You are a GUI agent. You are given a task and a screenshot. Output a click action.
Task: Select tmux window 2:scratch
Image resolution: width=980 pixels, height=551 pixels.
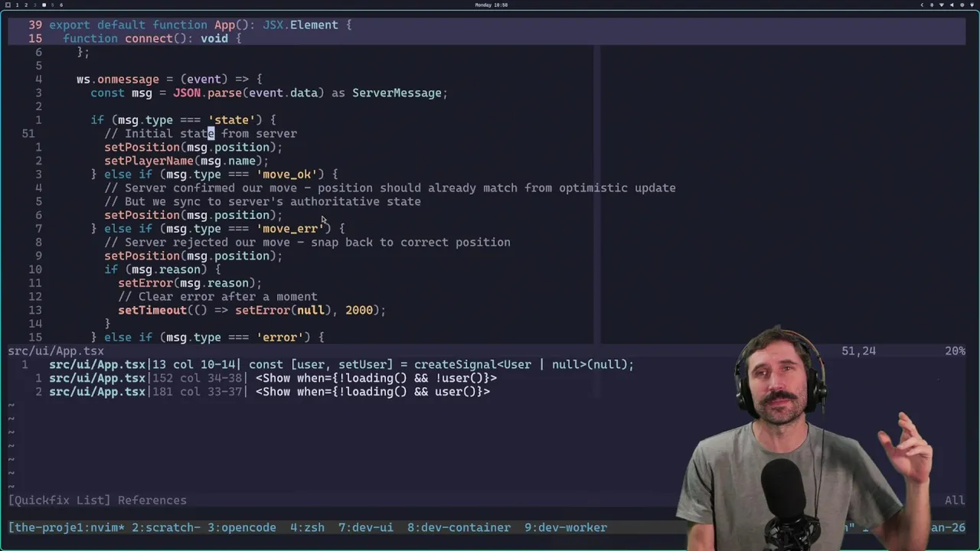[x=166, y=527]
